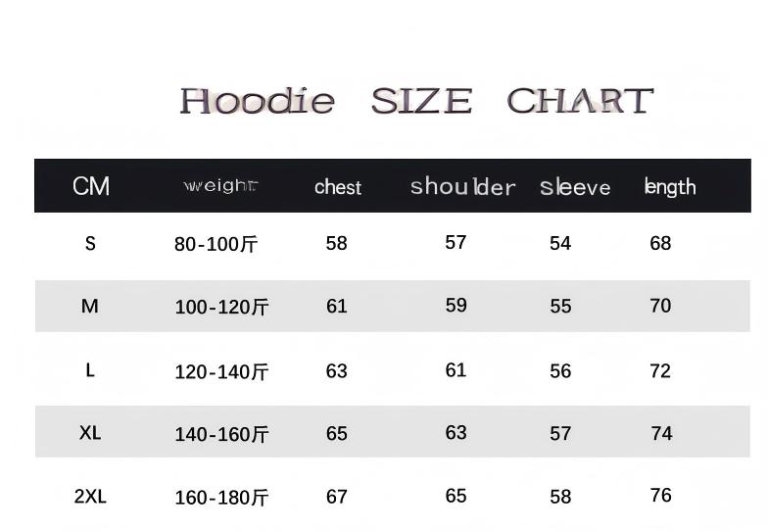This screenshot has height=532, width=768.
Task: Click the Hoodie SIZE CHART title
Action: pyautogui.click(x=416, y=101)
